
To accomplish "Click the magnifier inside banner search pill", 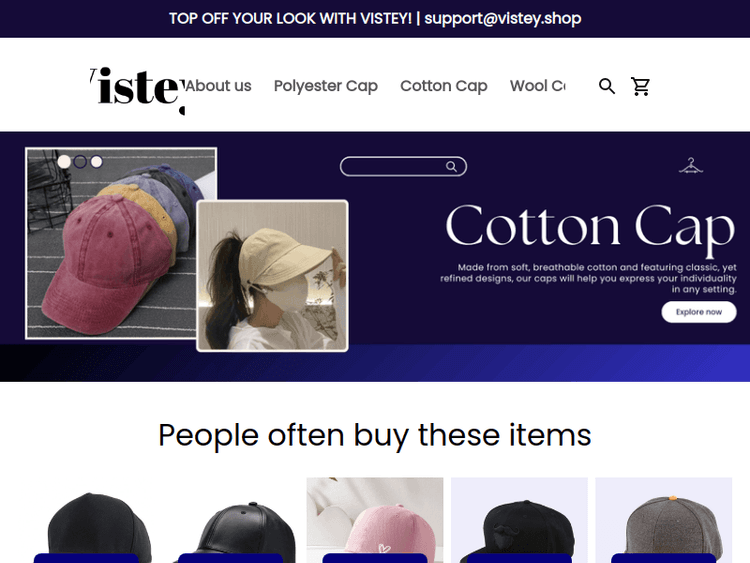I will [x=451, y=166].
